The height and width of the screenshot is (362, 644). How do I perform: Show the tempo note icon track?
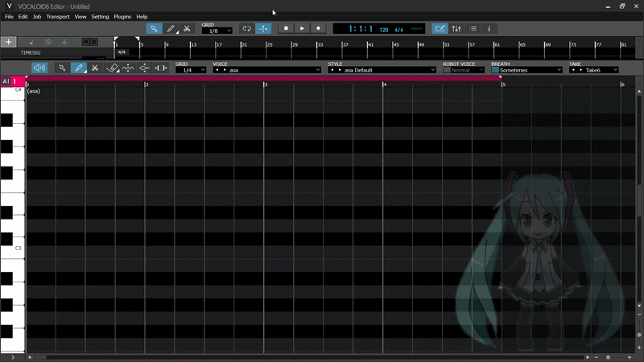31,42
